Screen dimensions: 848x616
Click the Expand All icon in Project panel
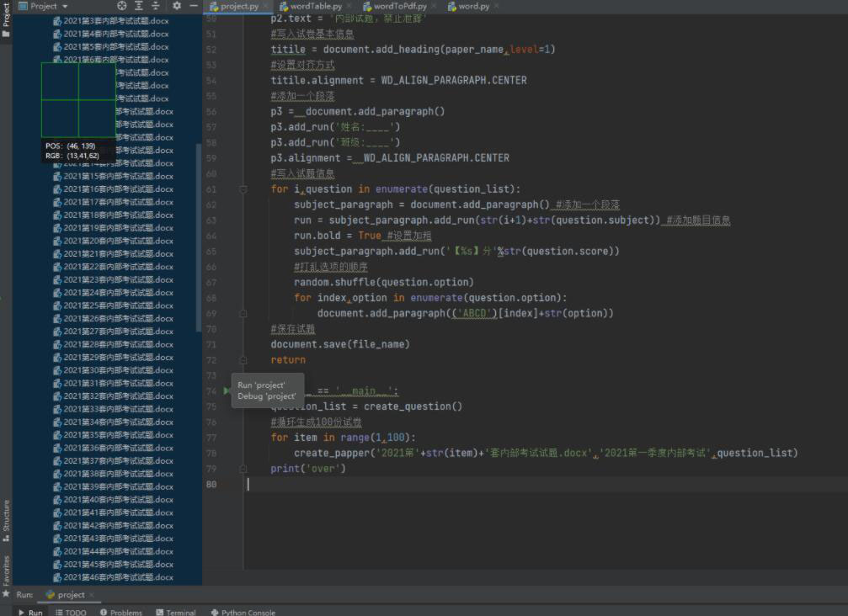(139, 6)
